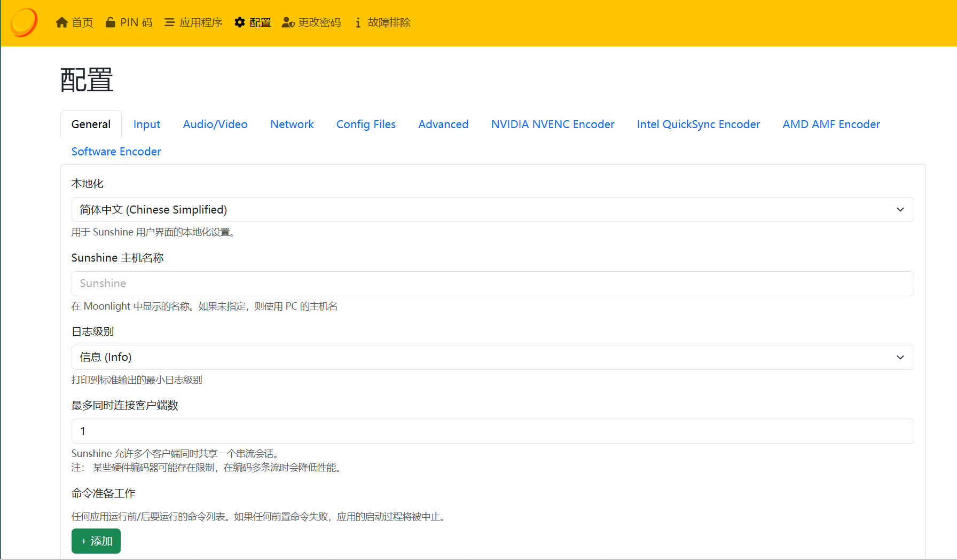Open the NVIDIA NVENC Encoder tab
This screenshot has width=957, height=560.
[x=552, y=124]
